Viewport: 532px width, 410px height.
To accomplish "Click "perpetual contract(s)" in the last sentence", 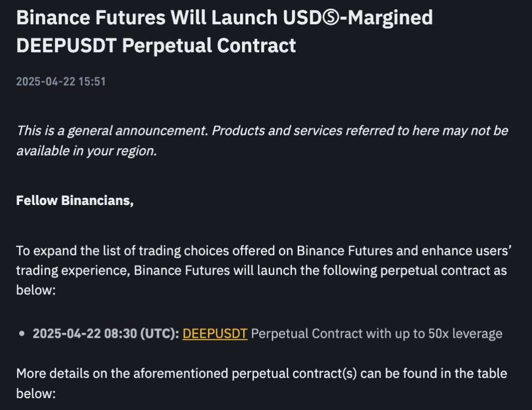I will pyautogui.click(x=294, y=374).
